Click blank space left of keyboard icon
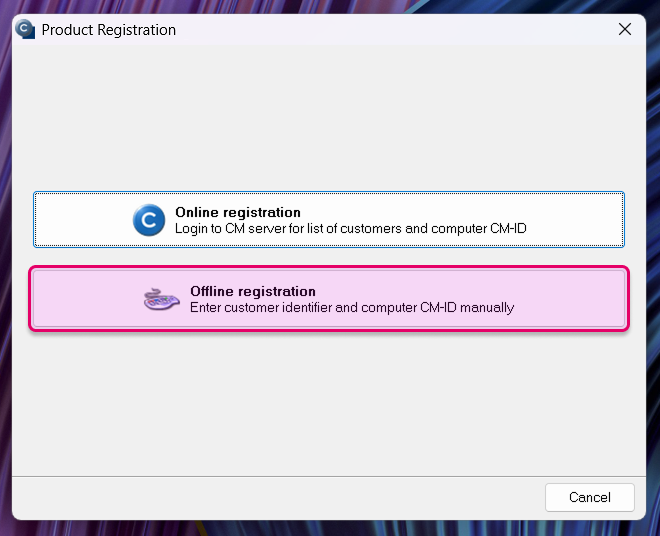660x536 pixels. coord(88,299)
